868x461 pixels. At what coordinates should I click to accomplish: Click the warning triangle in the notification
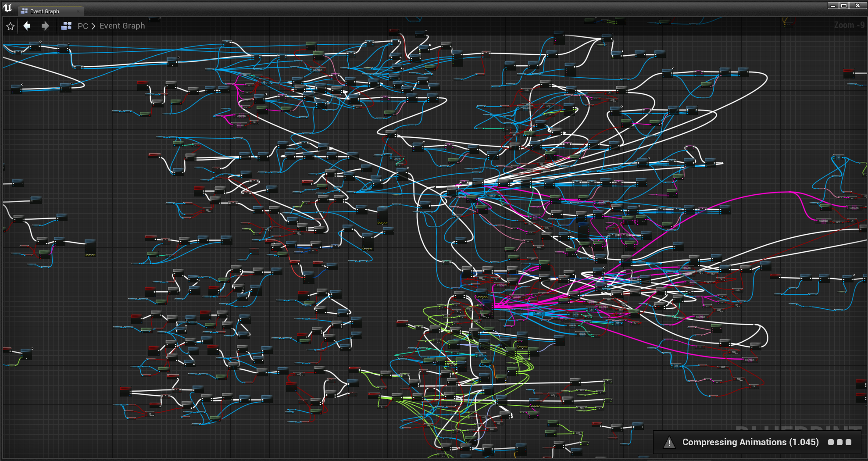pyautogui.click(x=669, y=443)
